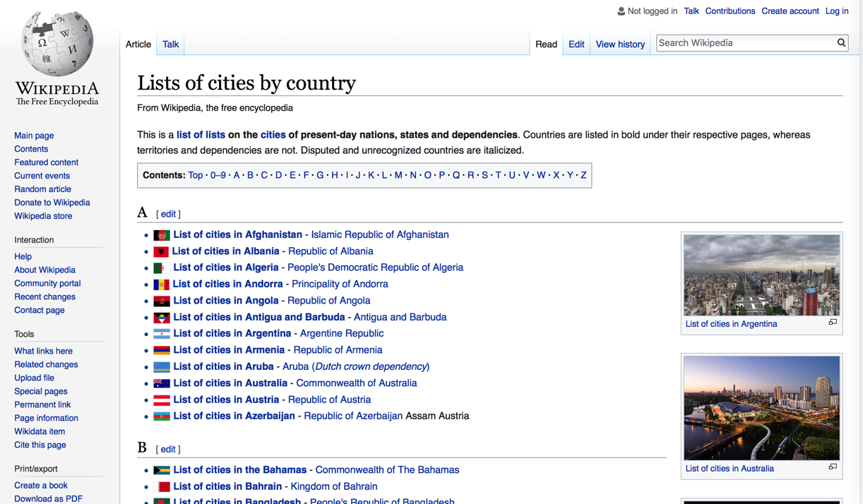
Task: Click the Aruba flag icon
Action: point(162,367)
